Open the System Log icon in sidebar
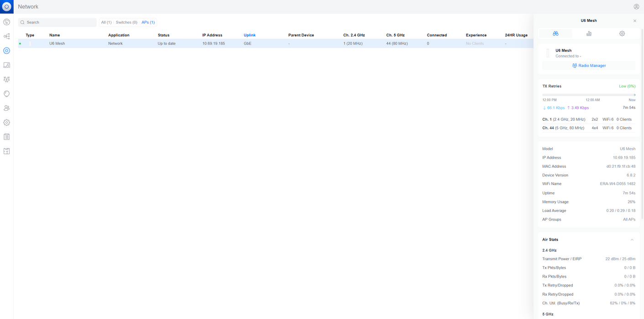Image resolution: width=644 pixels, height=319 pixels. pyautogui.click(x=6, y=137)
